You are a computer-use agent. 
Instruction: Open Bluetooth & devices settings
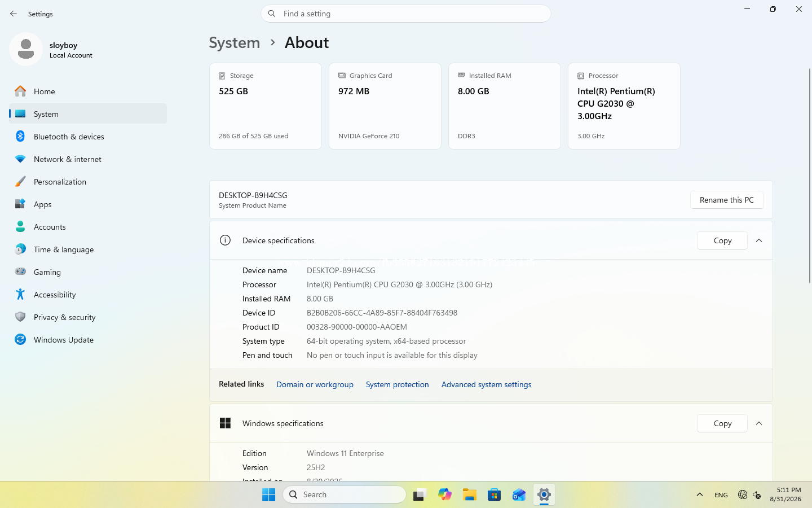click(88, 137)
